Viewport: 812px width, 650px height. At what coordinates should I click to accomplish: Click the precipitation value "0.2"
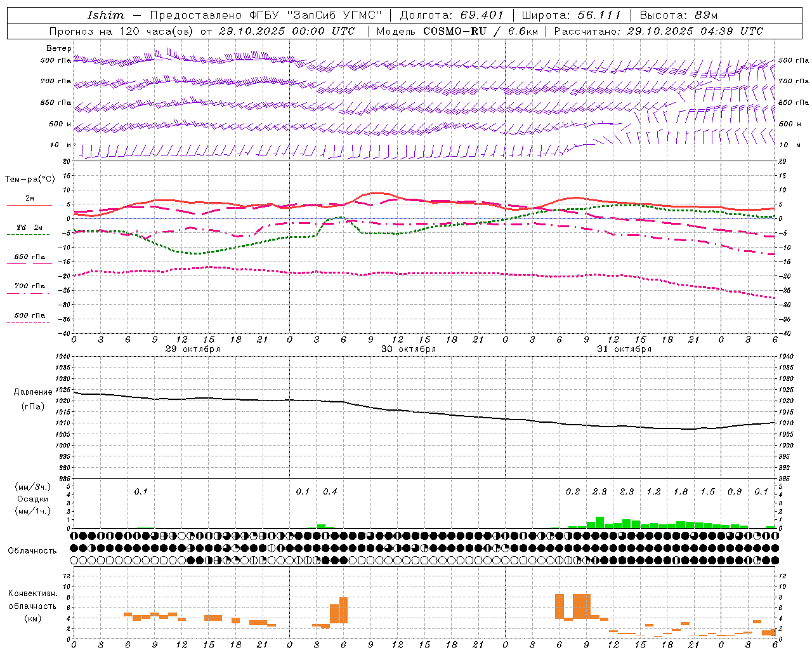pyautogui.click(x=573, y=491)
